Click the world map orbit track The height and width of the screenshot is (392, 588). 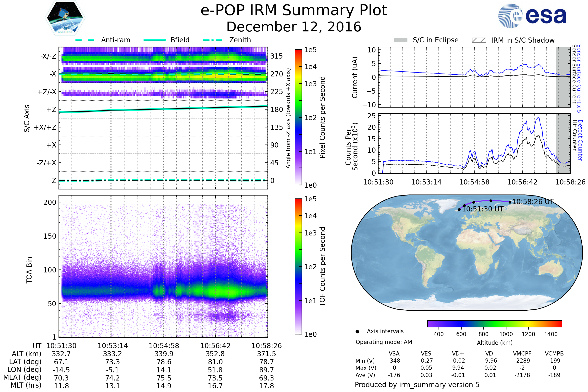click(482, 201)
